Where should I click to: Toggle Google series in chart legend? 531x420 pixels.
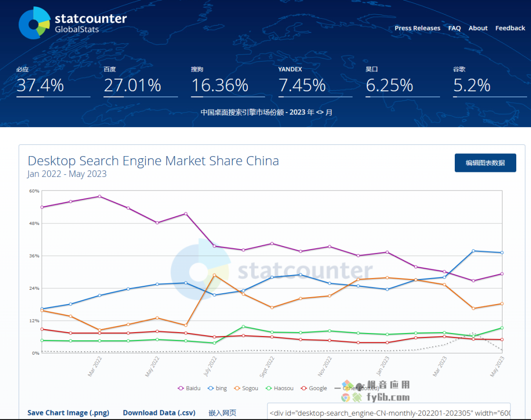coord(314,388)
